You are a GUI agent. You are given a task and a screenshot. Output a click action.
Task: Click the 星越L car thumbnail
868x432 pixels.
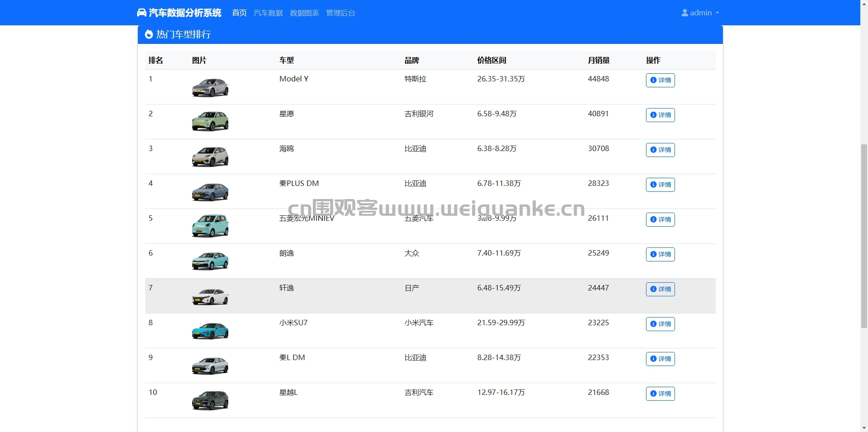210,400
